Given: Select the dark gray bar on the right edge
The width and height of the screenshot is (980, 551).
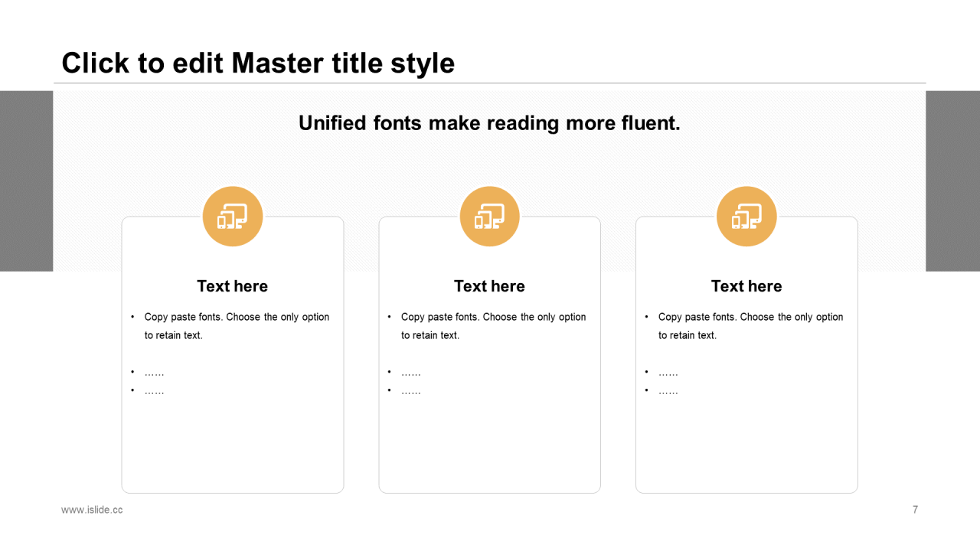Looking at the screenshot, I should [953, 181].
